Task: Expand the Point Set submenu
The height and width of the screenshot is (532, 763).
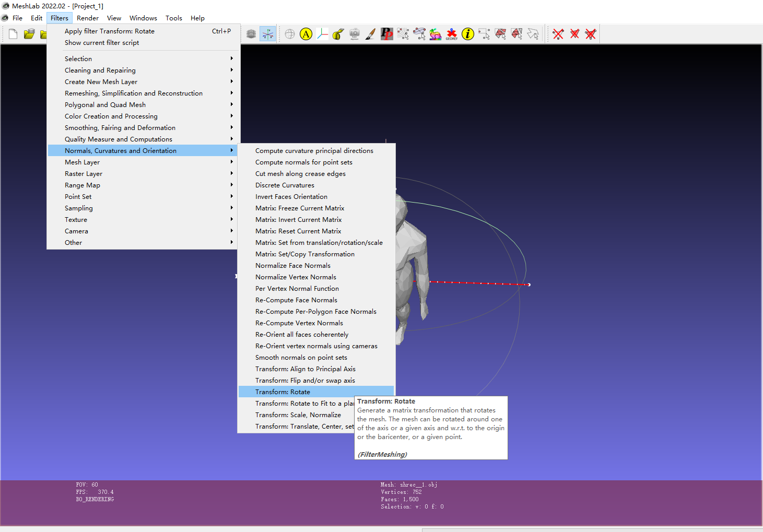Action: coord(144,197)
